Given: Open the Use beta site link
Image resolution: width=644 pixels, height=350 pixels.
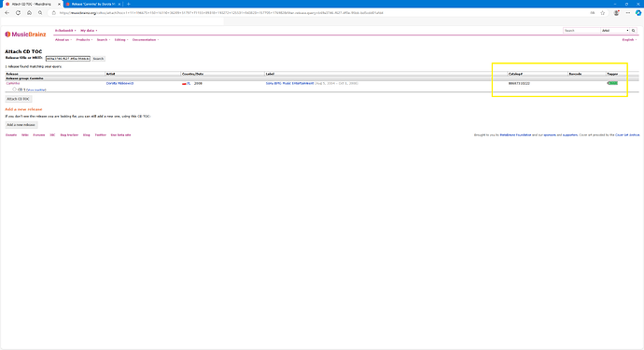Looking at the screenshot, I should point(120,135).
